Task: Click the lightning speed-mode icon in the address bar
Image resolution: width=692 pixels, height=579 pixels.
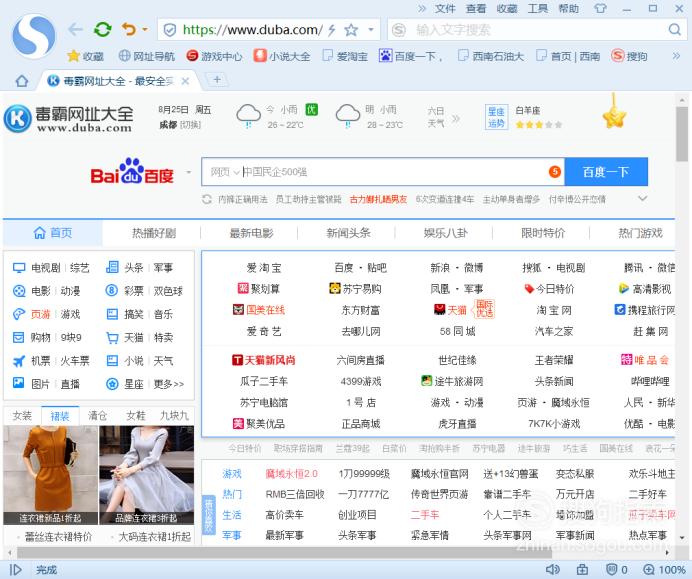Action: pos(331,30)
